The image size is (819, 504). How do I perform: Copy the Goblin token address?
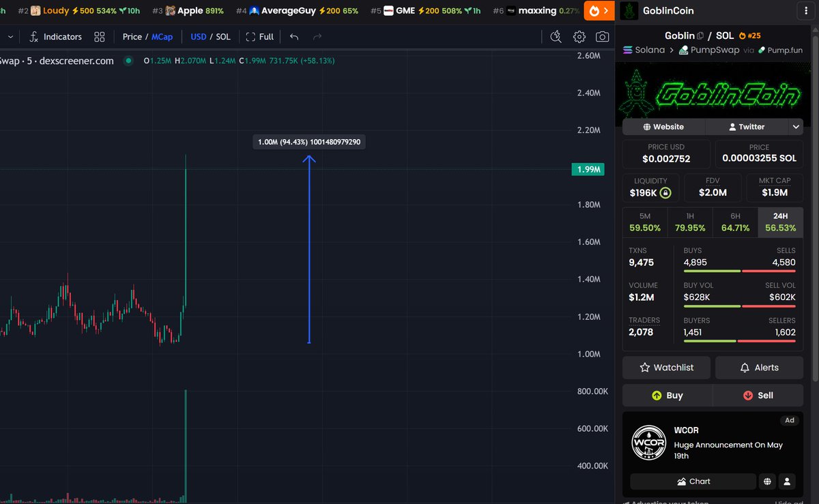(x=700, y=36)
